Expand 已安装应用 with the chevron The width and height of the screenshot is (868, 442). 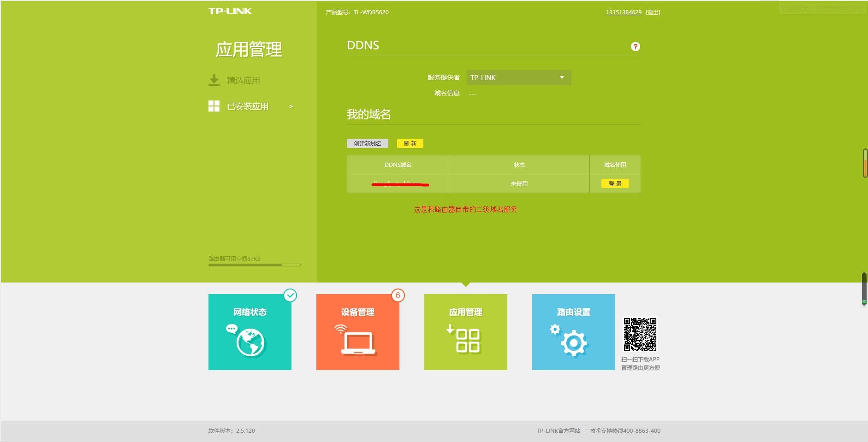tap(291, 106)
